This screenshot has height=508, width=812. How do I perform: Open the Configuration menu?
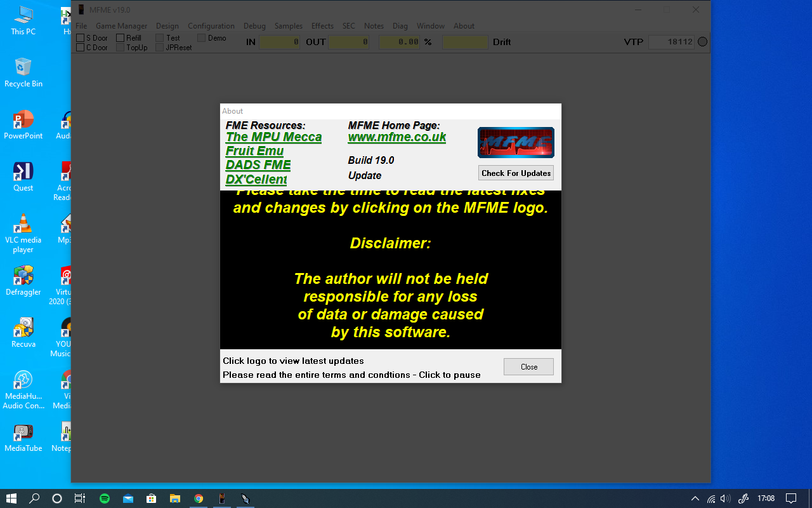[x=211, y=26]
